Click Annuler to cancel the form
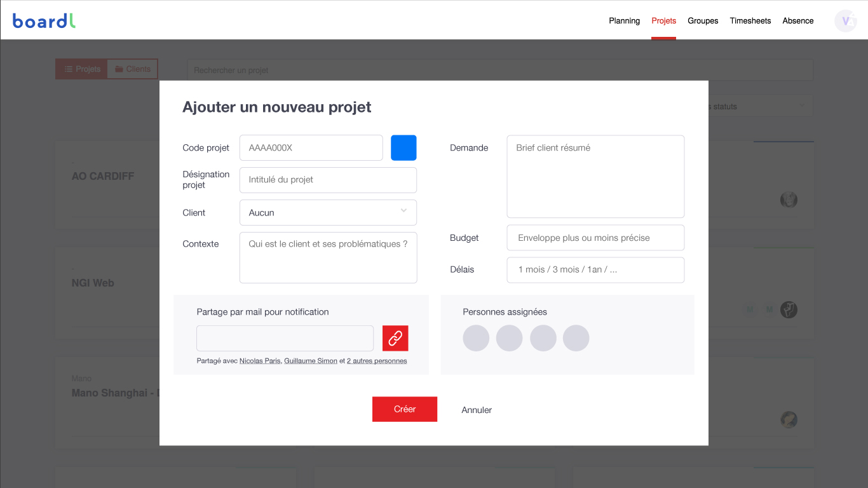 click(477, 410)
